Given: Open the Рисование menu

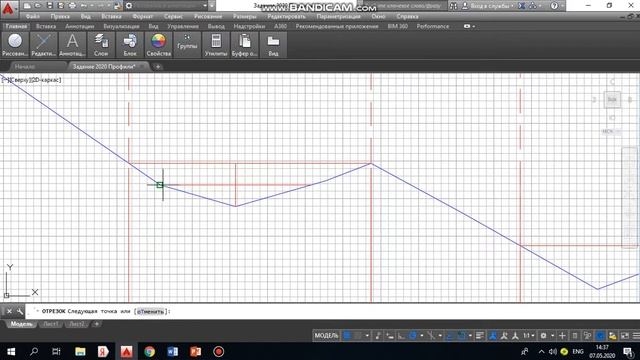Looking at the screenshot, I should coord(208,17).
